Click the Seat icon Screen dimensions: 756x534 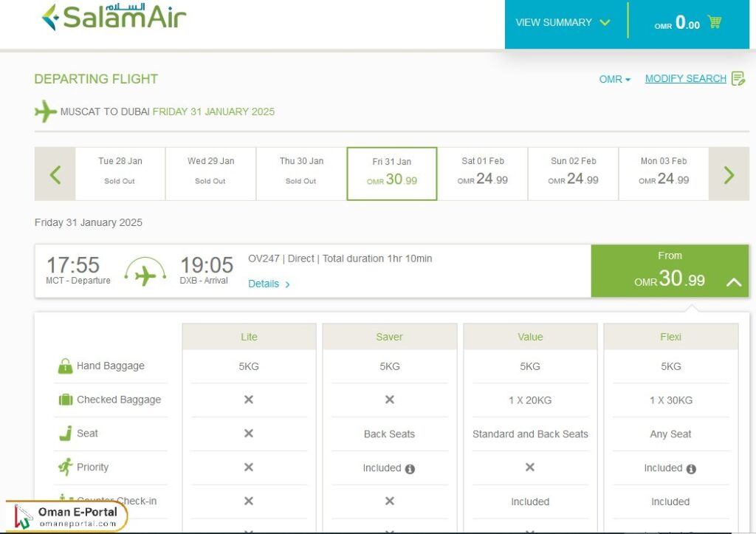pos(65,434)
